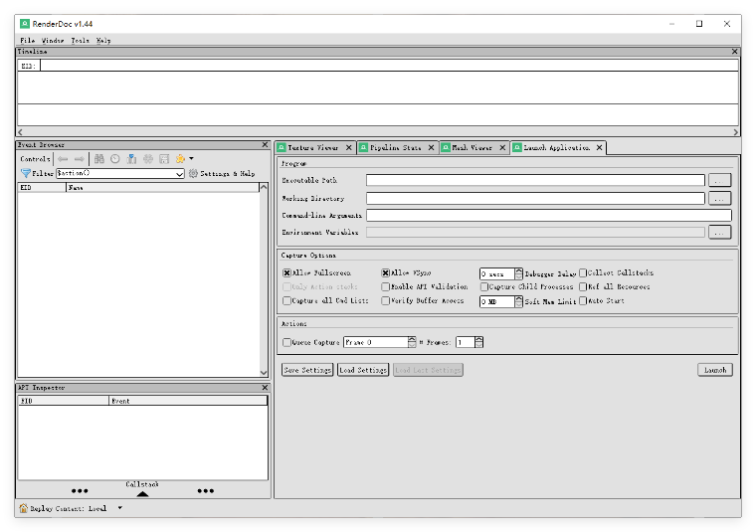The image size is (756, 532).
Task: Click the Soft Mem Limit spinner arrows
Action: click(519, 301)
